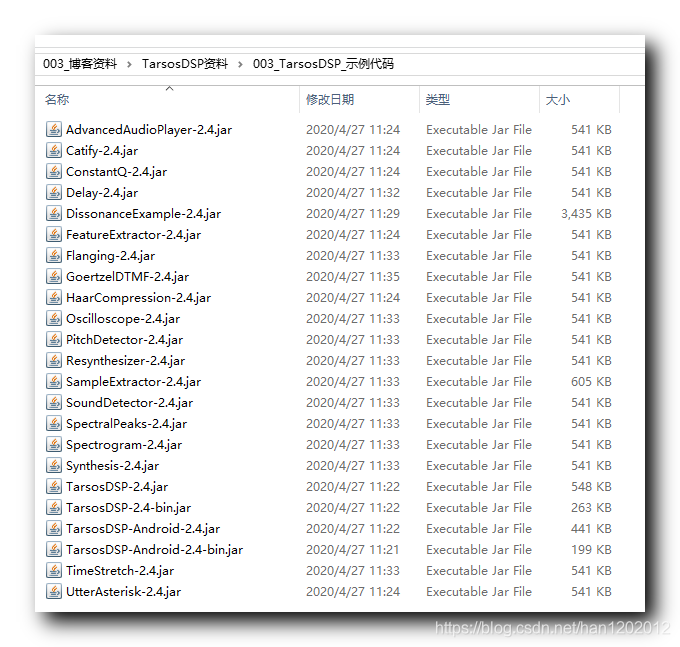Click the jar icon beside GoertzelDTMF-2.4.jar

point(54,276)
